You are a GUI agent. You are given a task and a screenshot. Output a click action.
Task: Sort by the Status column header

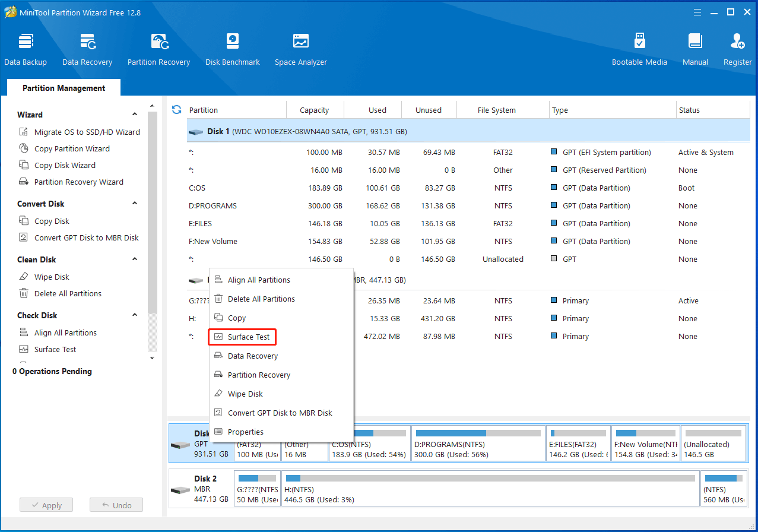point(713,110)
